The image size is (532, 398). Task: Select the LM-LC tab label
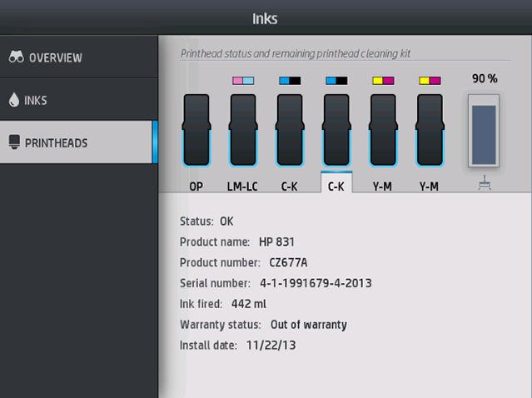(242, 187)
